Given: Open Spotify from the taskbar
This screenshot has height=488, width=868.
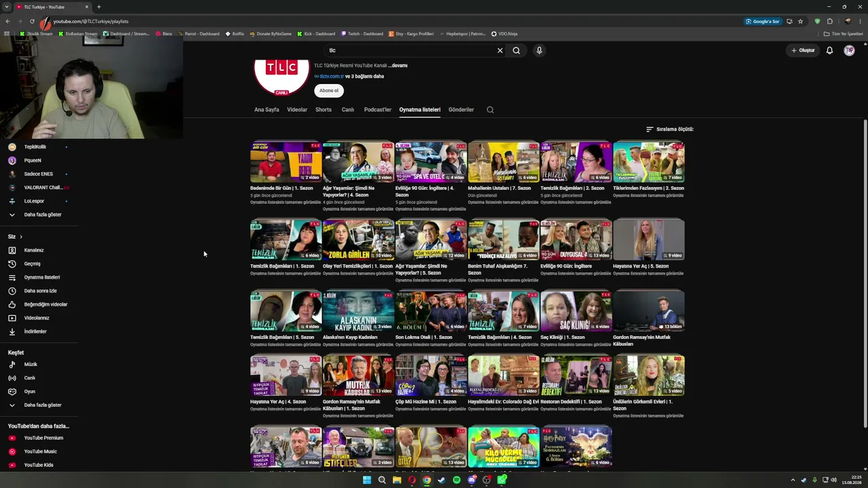Looking at the screenshot, I should 456,480.
